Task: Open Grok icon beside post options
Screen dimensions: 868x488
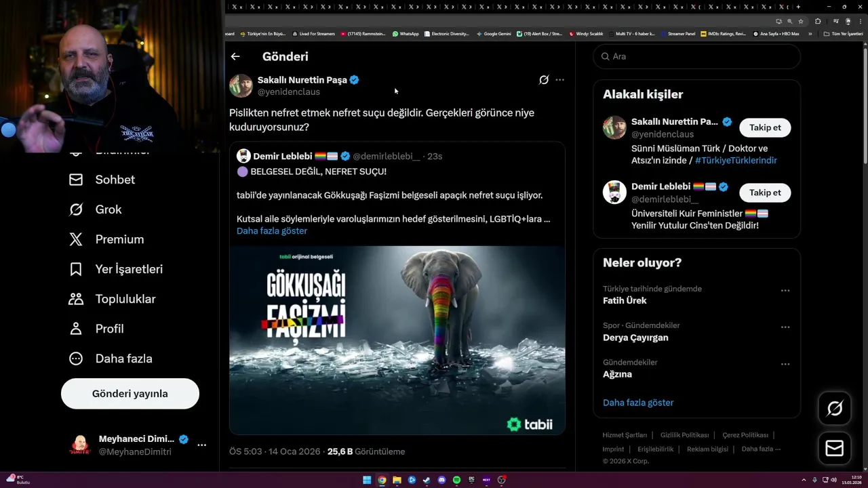Action: coord(544,80)
